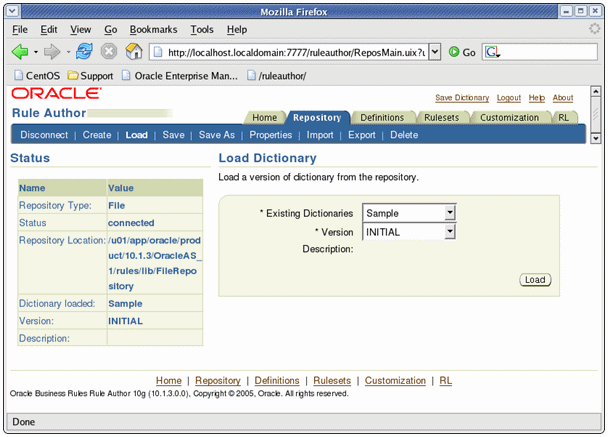Open the Google search engine icon
Image resolution: width=608 pixels, height=437 pixels.
coord(492,52)
